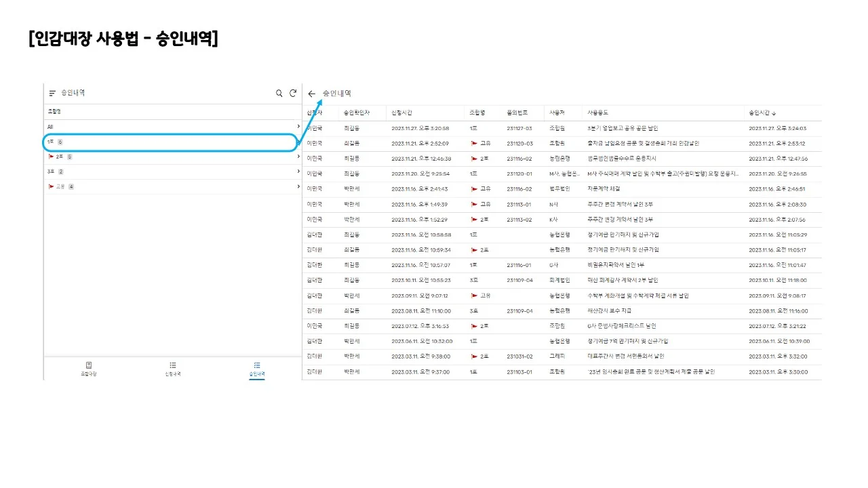This screenshot has width=868, height=488.
Task: Click 승인시간 '2023.03.11. 오후 3:30:00'
Action: tap(778, 371)
